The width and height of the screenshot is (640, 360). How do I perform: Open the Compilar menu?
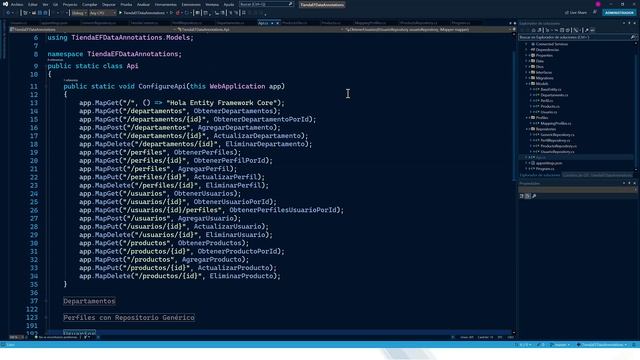click(x=89, y=4)
